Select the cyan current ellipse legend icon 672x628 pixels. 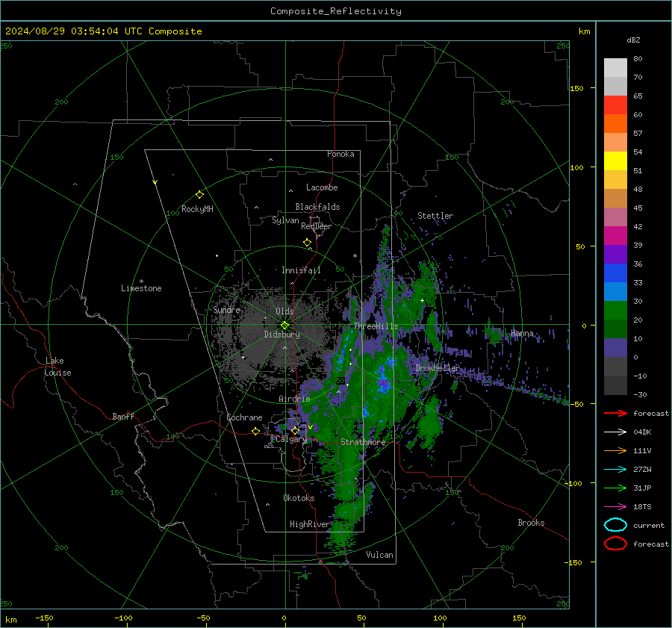[x=615, y=525]
